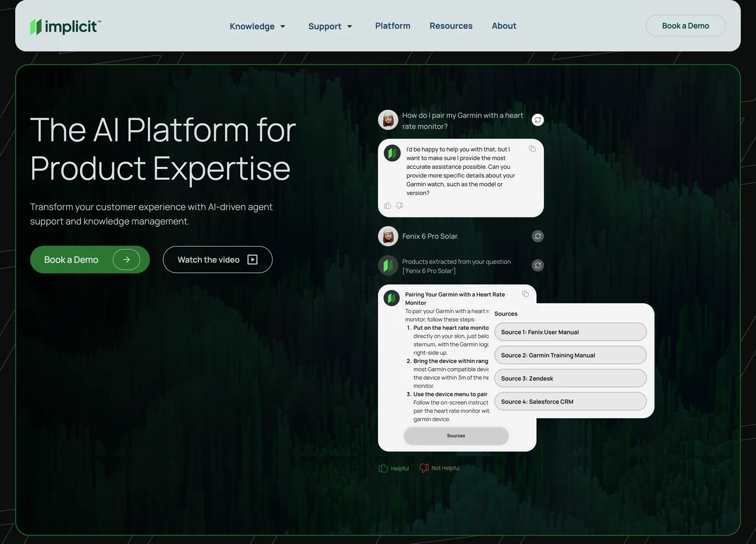The width and height of the screenshot is (756, 544).
Task: Click Book a Demo in the header
Action: tap(685, 26)
